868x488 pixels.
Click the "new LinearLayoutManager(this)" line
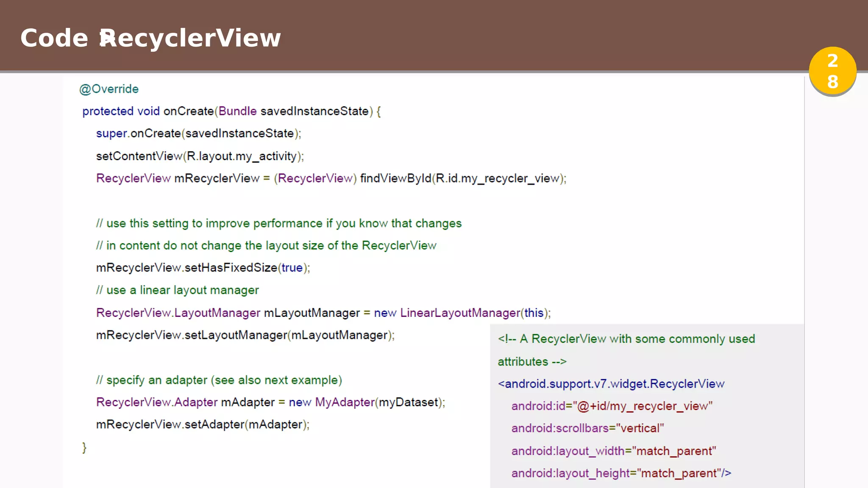coord(323,313)
